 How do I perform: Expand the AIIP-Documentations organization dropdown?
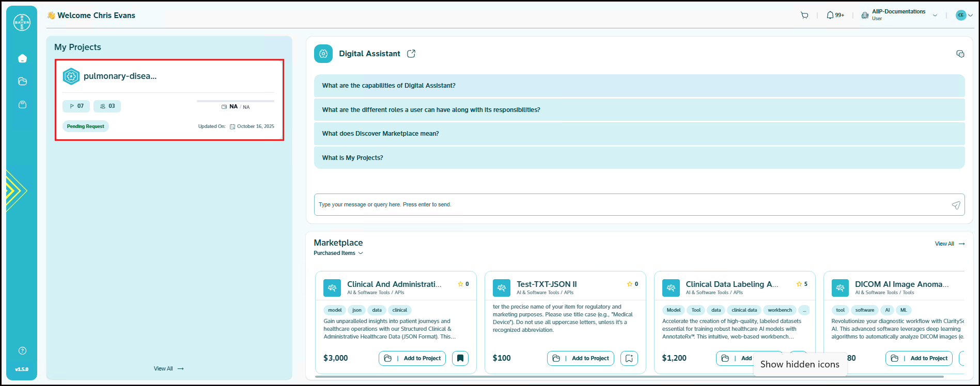pos(935,15)
